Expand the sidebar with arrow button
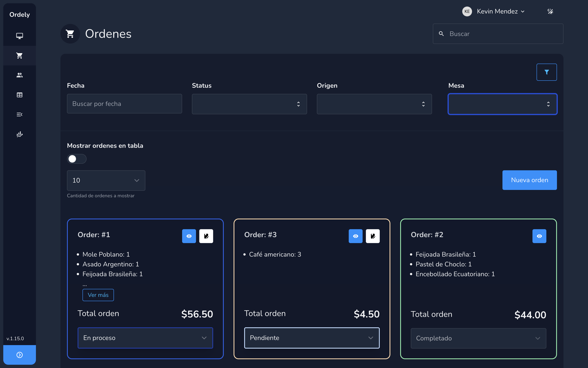This screenshot has height=368, width=588. pos(19,355)
